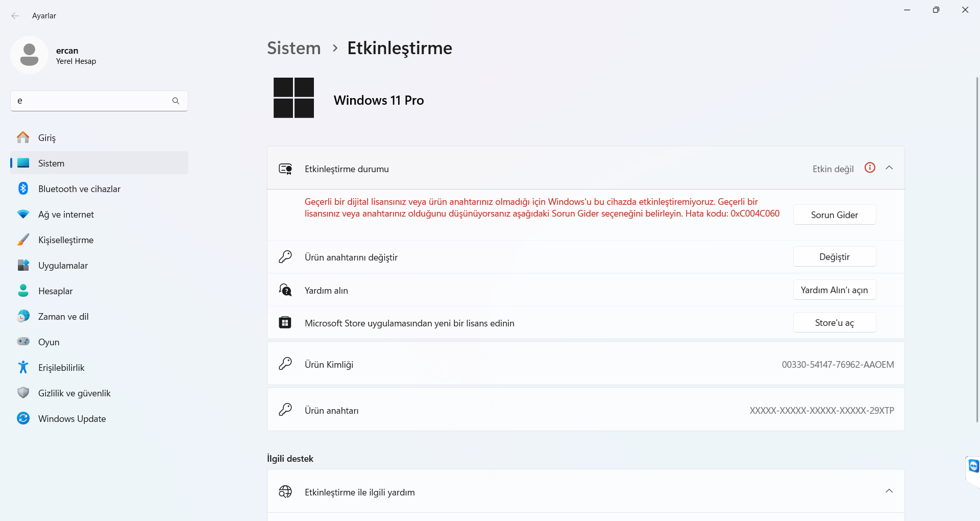The height and width of the screenshot is (521, 980).
Task: Click the Erişilebilirlik accessibility icon
Action: (x=23, y=367)
